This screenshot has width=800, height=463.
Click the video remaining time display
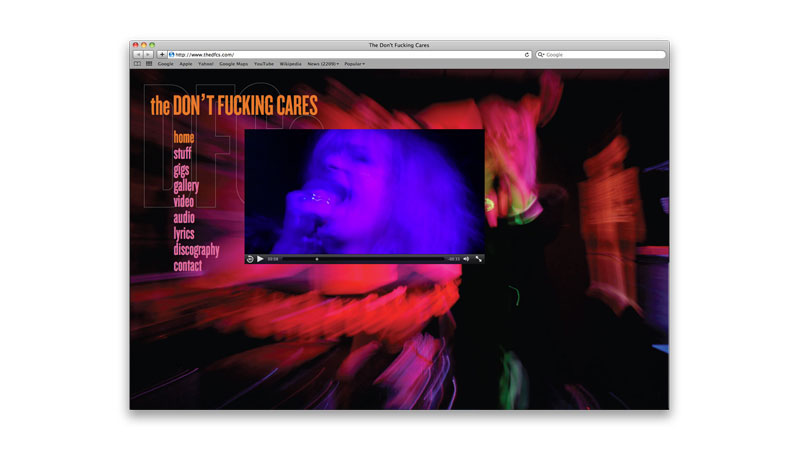tap(454, 259)
